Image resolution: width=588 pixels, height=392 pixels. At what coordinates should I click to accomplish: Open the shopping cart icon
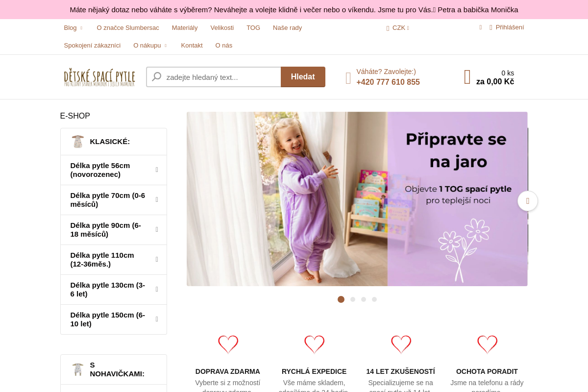pyautogui.click(x=467, y=77)
